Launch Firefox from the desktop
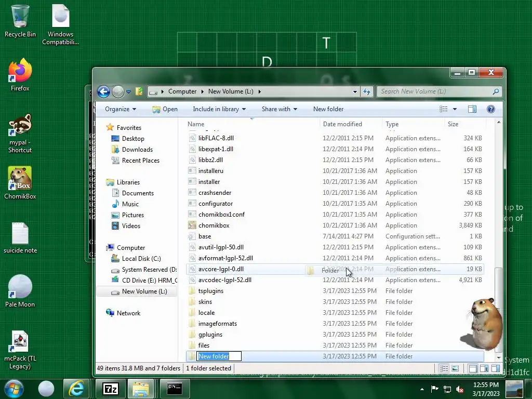 [20, 75]
